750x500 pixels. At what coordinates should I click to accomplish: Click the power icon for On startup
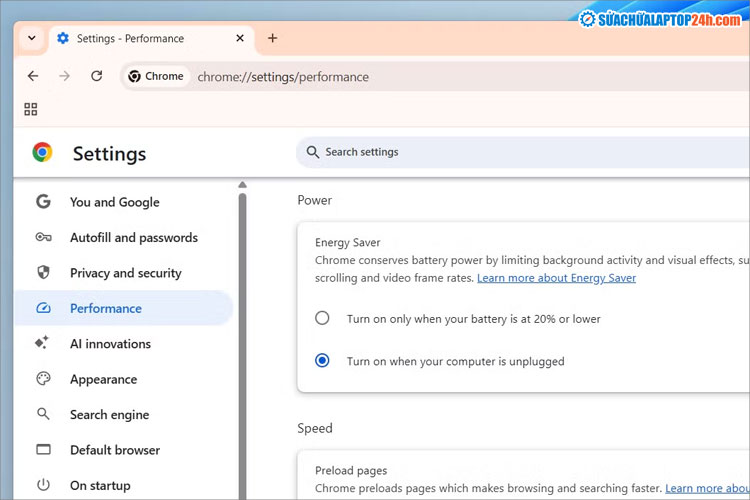pyautogui.click(x=43, y=485)
